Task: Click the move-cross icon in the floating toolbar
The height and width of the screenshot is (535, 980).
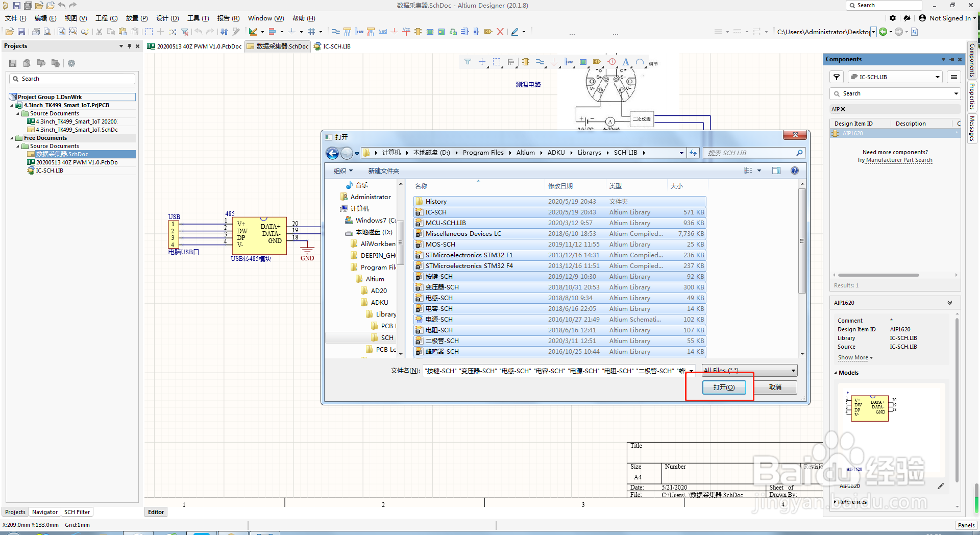Action: click(x=482, y=62)
